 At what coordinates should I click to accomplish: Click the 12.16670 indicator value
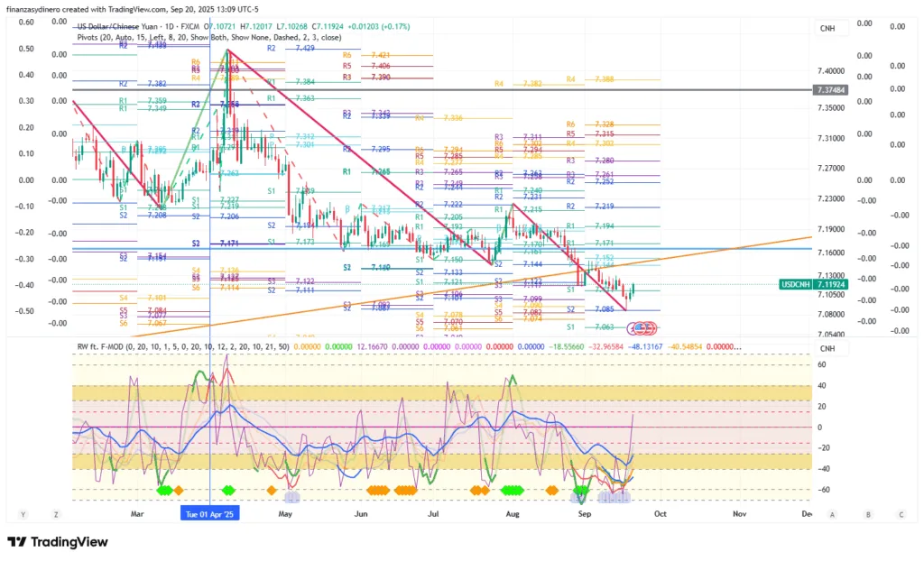pyautogui.click(x=372, y=346)
